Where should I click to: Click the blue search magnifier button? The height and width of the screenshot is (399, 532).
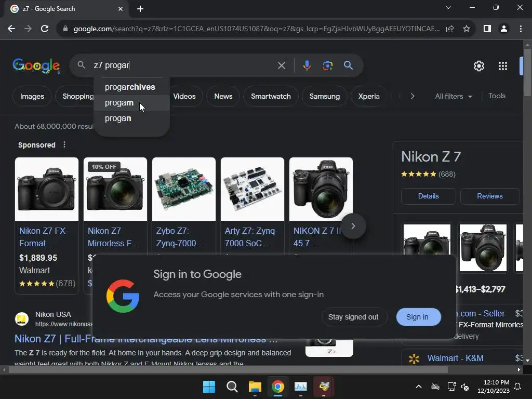(348, 65)
